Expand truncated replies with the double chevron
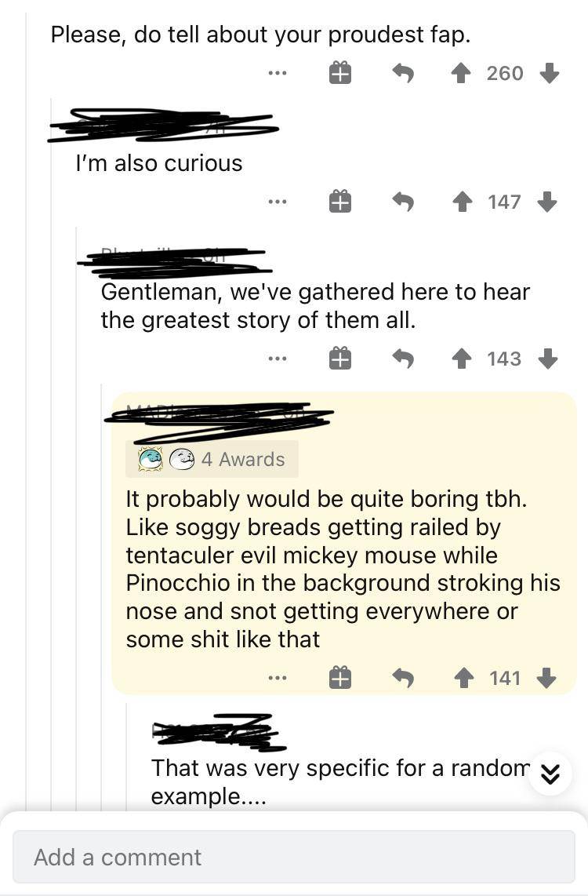 (x=551, y=775)
